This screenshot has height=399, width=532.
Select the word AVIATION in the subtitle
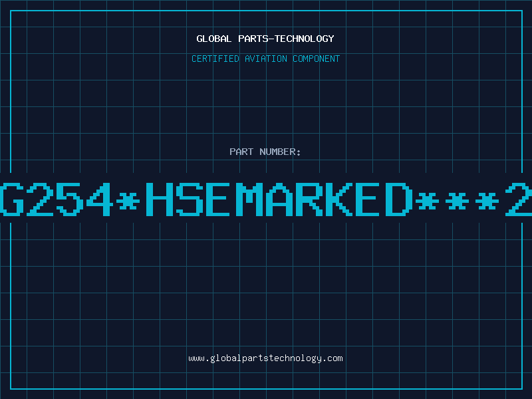pyautogui.click(x=266, y=59)
